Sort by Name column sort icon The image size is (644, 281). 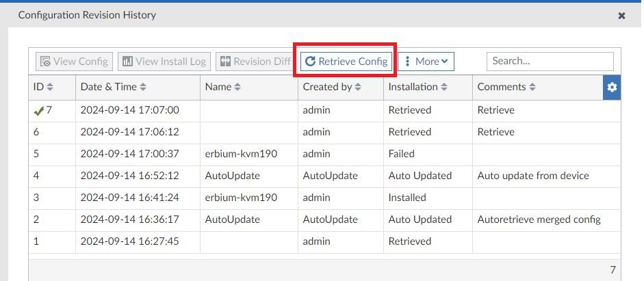click(x=237, y=88)
